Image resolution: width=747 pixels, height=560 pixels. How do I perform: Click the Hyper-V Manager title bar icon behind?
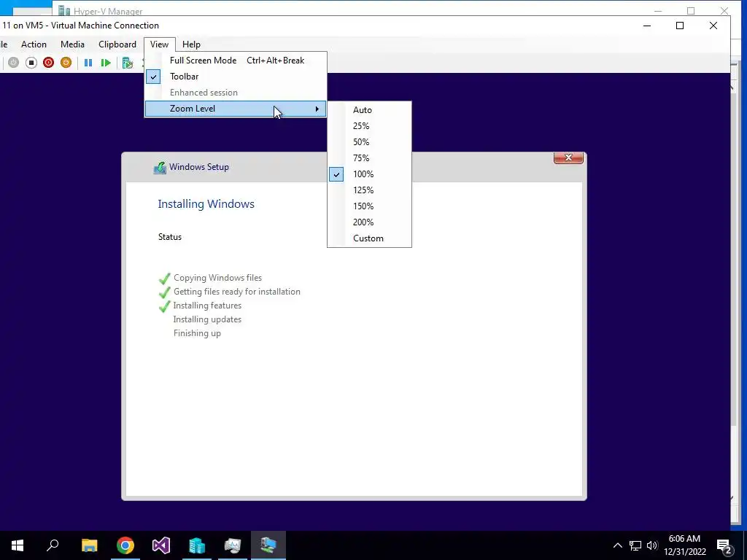(64, 10)
